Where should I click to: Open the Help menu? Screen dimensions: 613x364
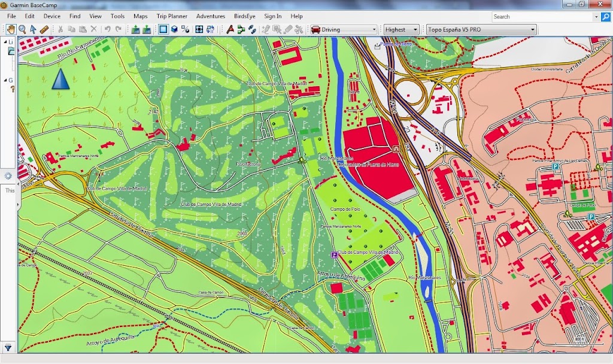click(296, 16)
